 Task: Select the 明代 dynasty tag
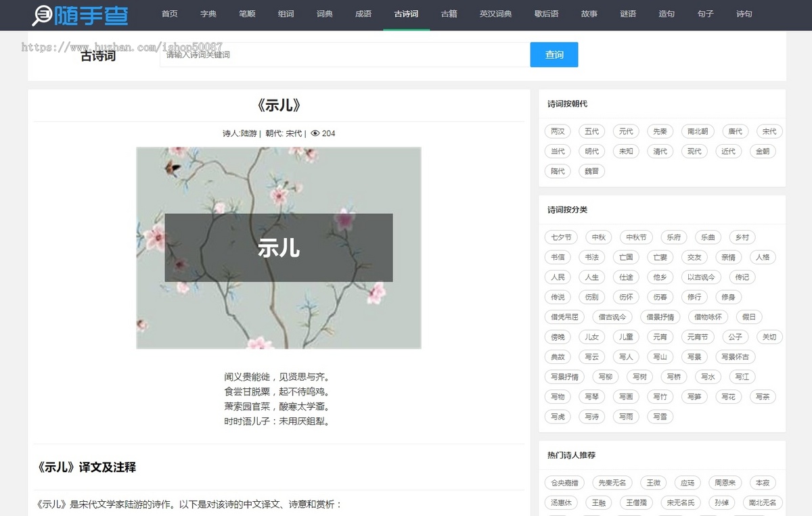592,151
